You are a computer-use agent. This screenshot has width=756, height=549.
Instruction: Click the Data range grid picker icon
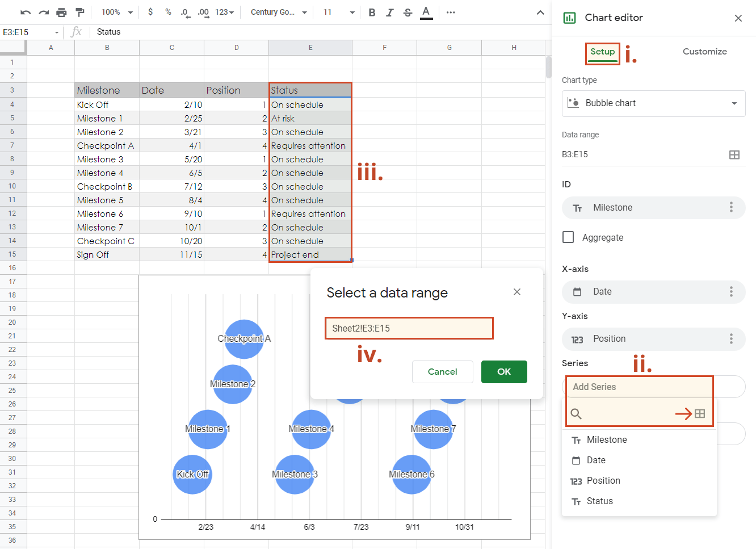click(735, 154)
